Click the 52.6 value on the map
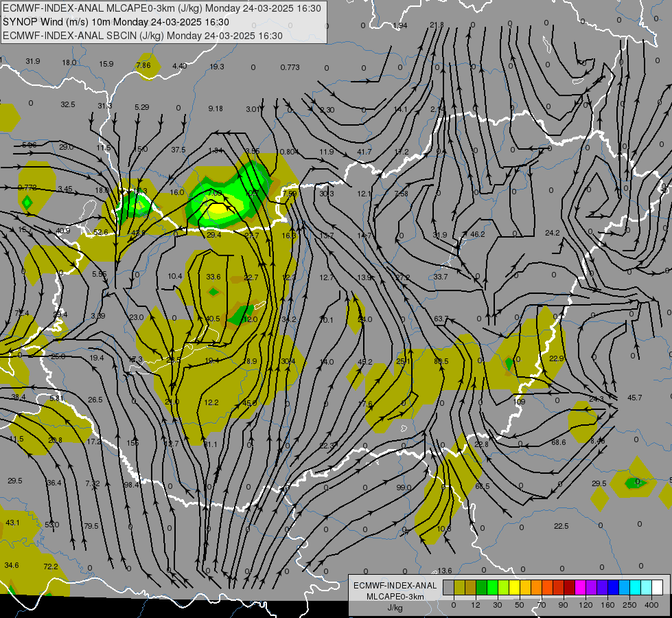Viewport: 672px width, 618px height. click(x=101, y=232)
